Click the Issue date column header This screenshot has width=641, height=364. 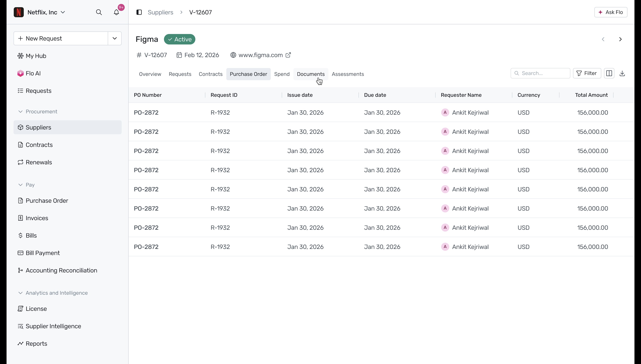300,95
